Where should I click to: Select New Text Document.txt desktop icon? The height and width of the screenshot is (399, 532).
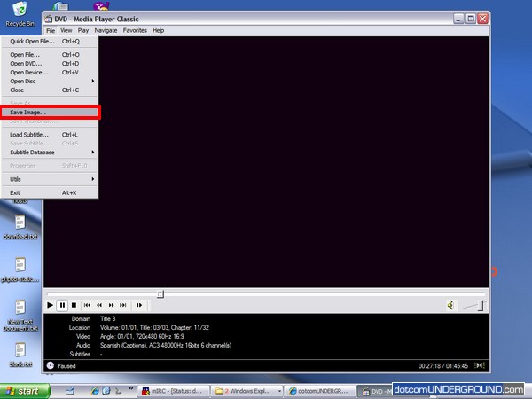(20, 316)
